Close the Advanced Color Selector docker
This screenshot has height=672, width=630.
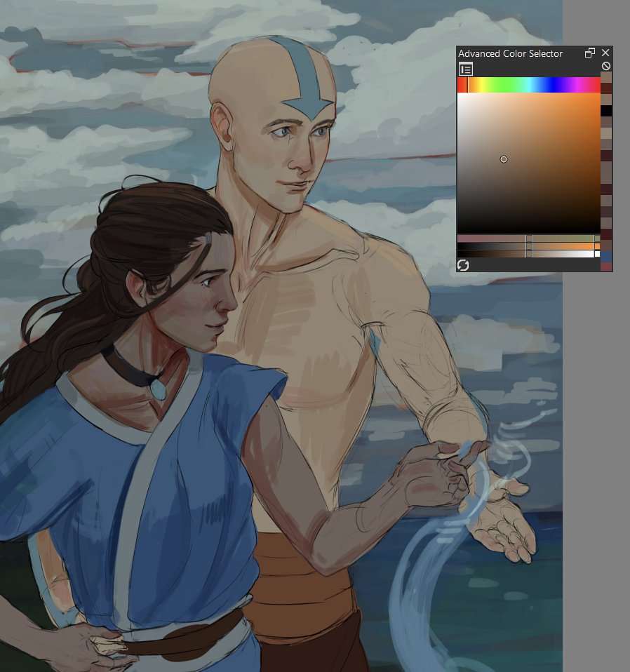605,53
